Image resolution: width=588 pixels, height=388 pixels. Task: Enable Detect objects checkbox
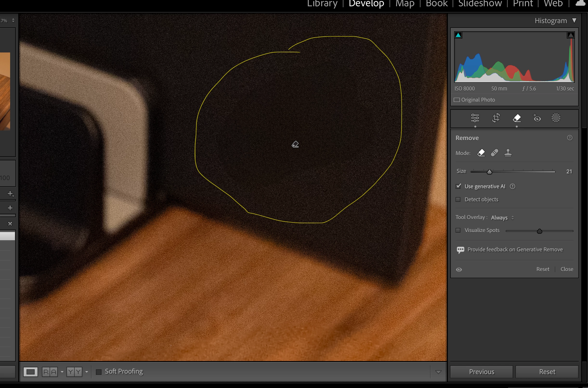click(458, 200)
